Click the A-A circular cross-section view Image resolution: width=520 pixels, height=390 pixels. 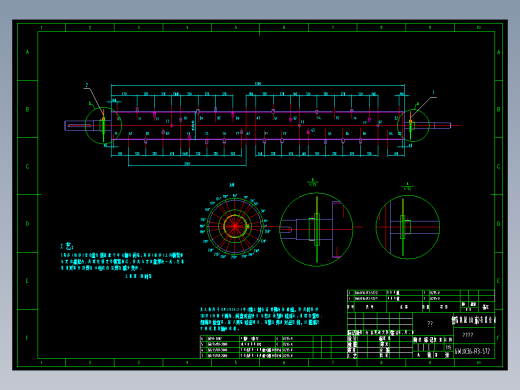235,226
